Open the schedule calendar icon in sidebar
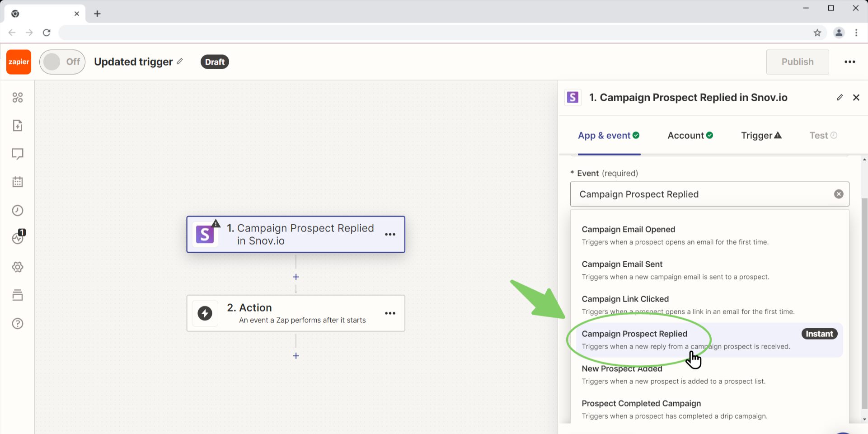The image size is (868, 434). click(18, 181)
